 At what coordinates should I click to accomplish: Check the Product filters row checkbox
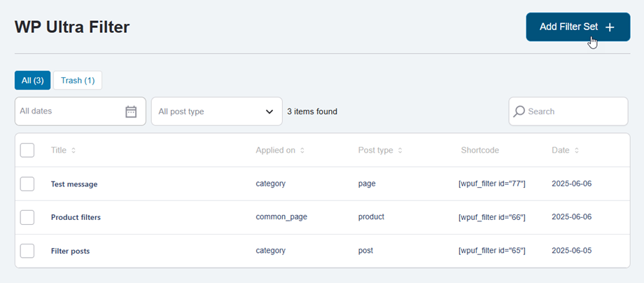27,217
